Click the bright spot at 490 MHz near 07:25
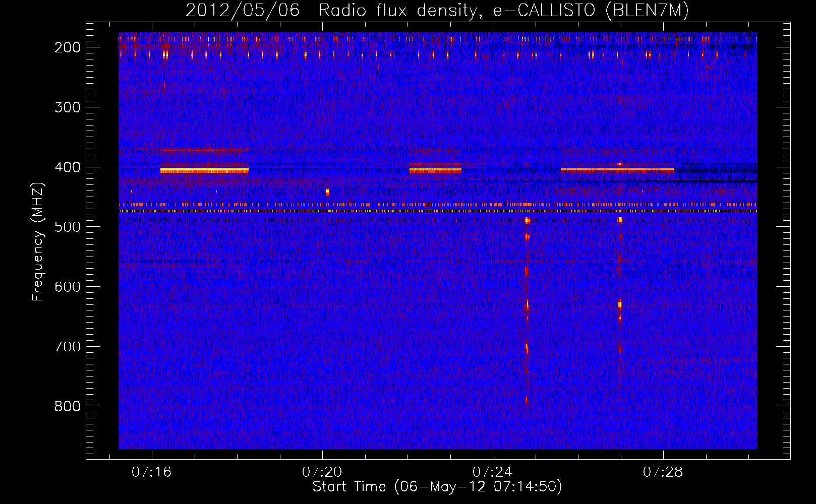This screenshot has height=504, width=816. (x=527, y=221)
